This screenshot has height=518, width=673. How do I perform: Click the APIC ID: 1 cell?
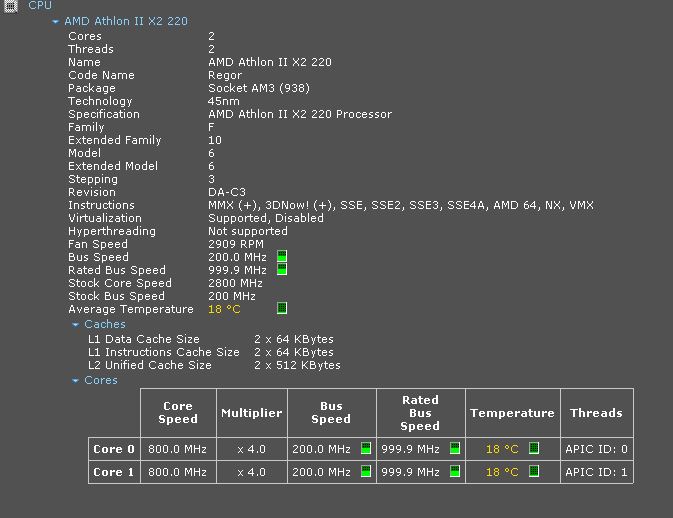[x=597, y=472]
